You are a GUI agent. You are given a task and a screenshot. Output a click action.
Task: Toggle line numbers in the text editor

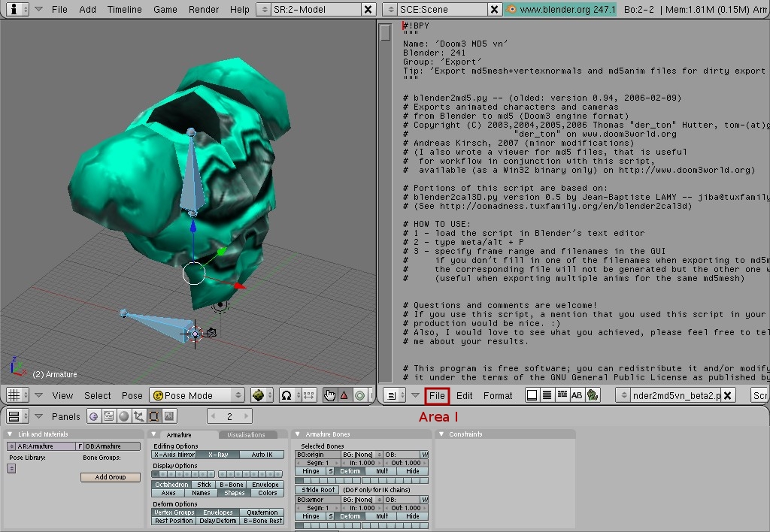pyautogui.click(x=547, y=395)
